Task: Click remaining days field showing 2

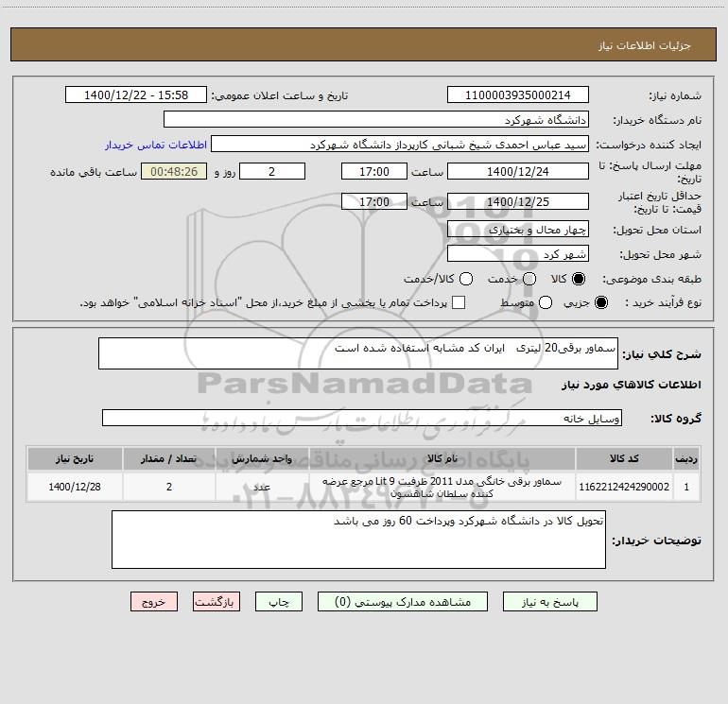Action: [272, 171]
